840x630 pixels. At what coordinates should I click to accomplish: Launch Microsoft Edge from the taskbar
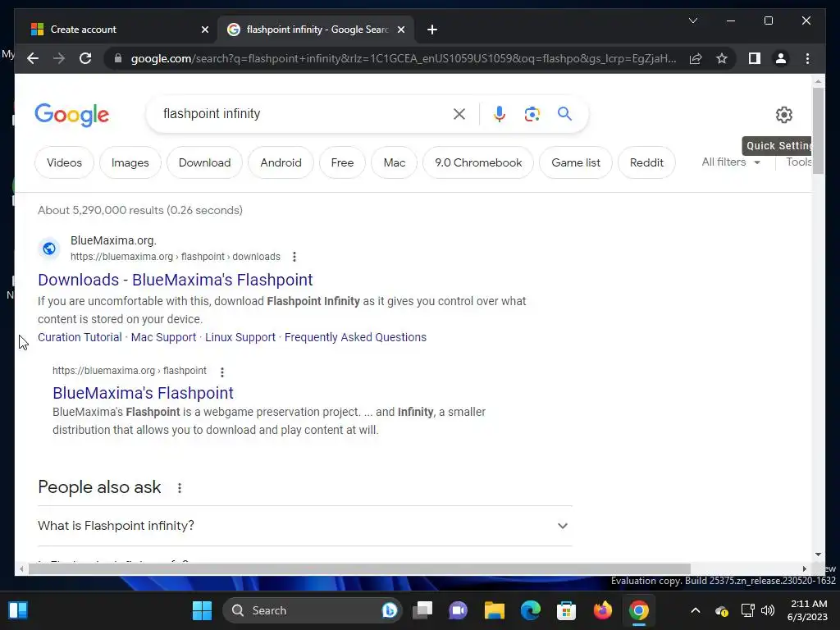(x=531, y=610)
